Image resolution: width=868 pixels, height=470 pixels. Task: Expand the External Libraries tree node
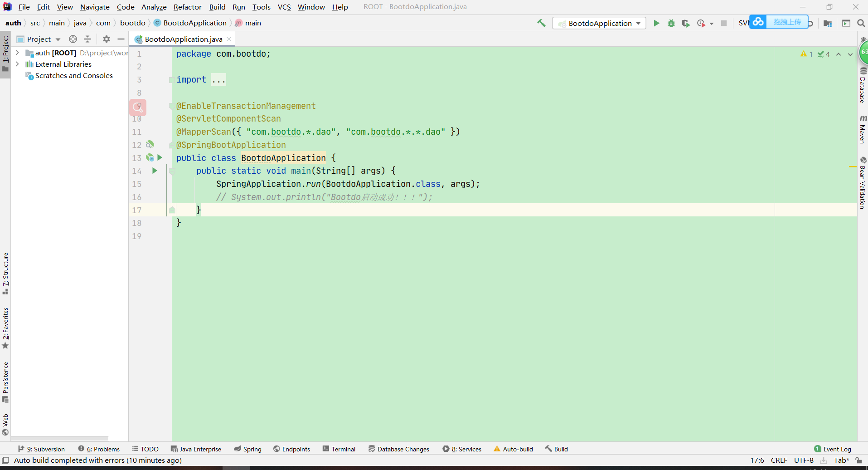tap(17, 64)
